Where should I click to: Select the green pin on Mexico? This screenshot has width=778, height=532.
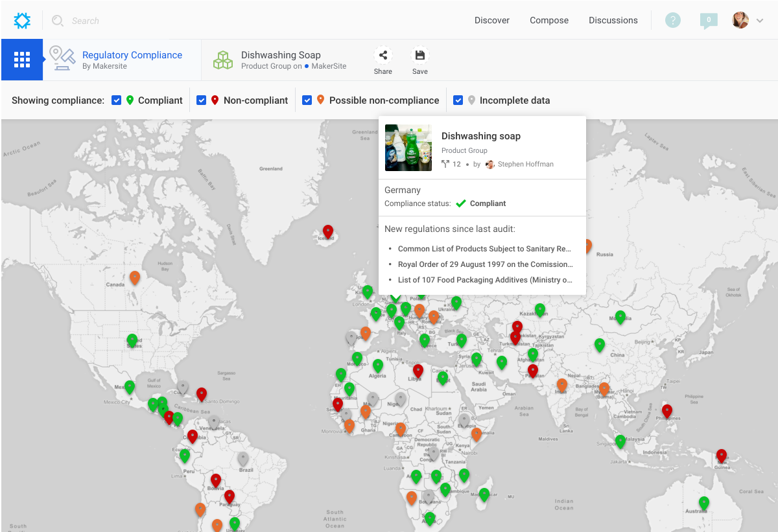coord(130,387)
